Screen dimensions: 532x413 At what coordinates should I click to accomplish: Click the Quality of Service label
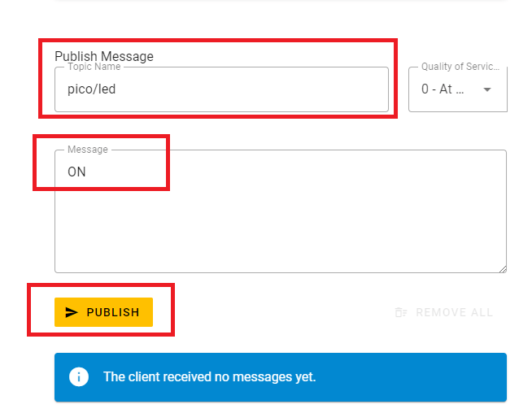[460, 67]
